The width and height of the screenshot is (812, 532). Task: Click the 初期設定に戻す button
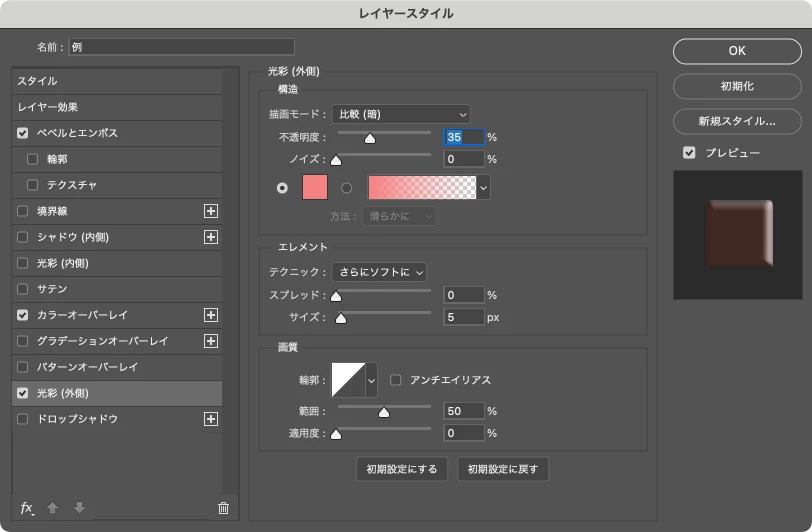(503, 469)
